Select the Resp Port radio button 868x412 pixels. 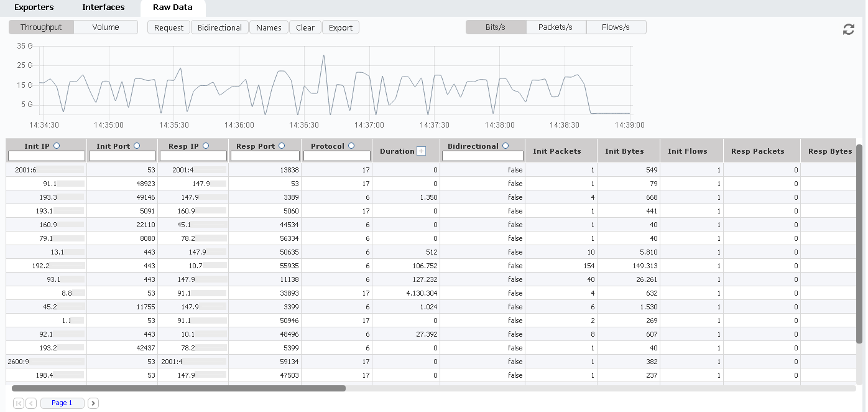tap(282, 146)
